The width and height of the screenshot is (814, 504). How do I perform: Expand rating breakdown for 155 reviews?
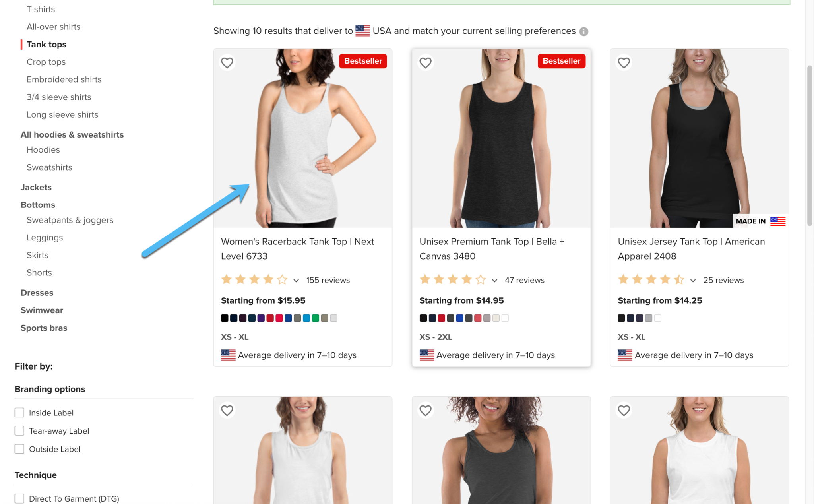point(296,280)
